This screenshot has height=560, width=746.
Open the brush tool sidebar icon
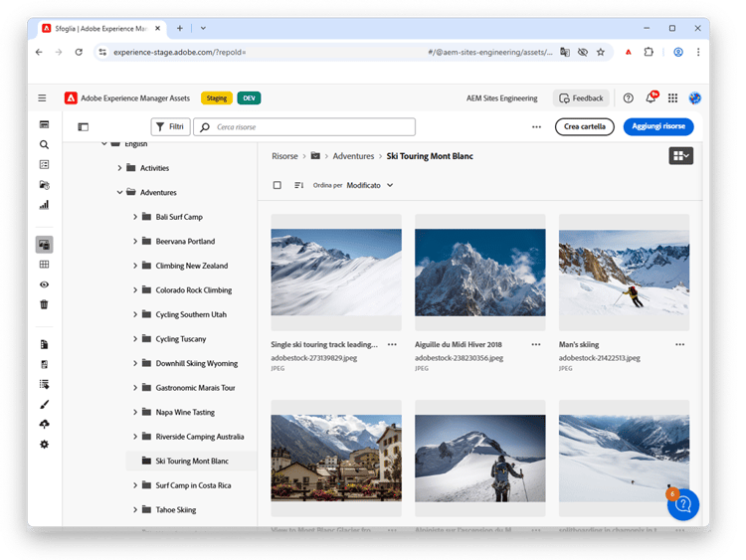(x=44, y=405)
